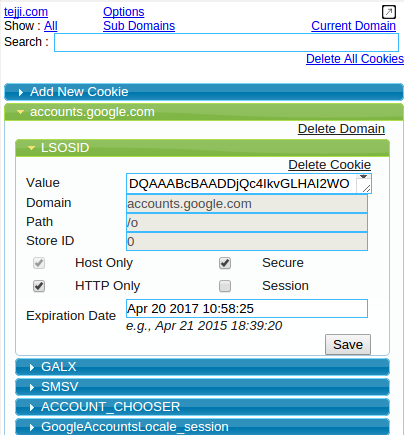404x435 pixels.
Task: Enable the Session checkbox
Action: pyautogui.click(x=225, y=286)
